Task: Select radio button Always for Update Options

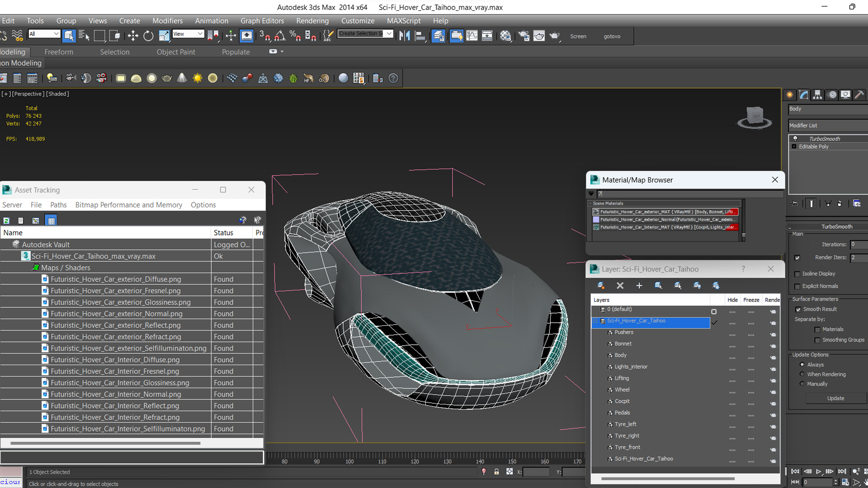Action: (x=802, y=364)
